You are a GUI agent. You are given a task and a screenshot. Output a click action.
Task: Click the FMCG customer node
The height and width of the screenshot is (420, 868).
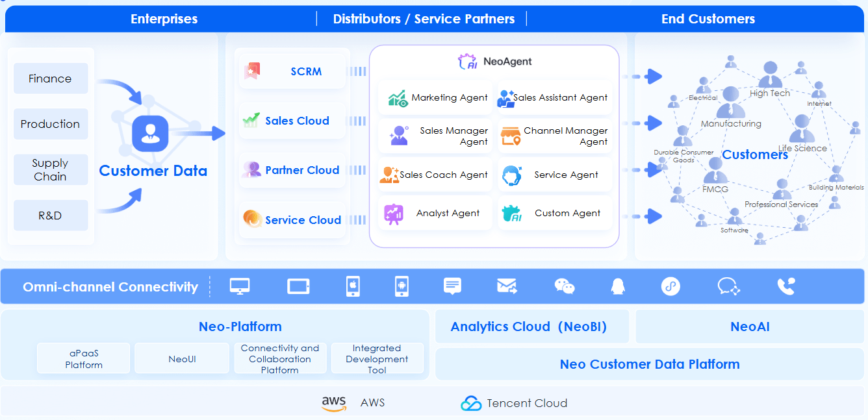716,170
